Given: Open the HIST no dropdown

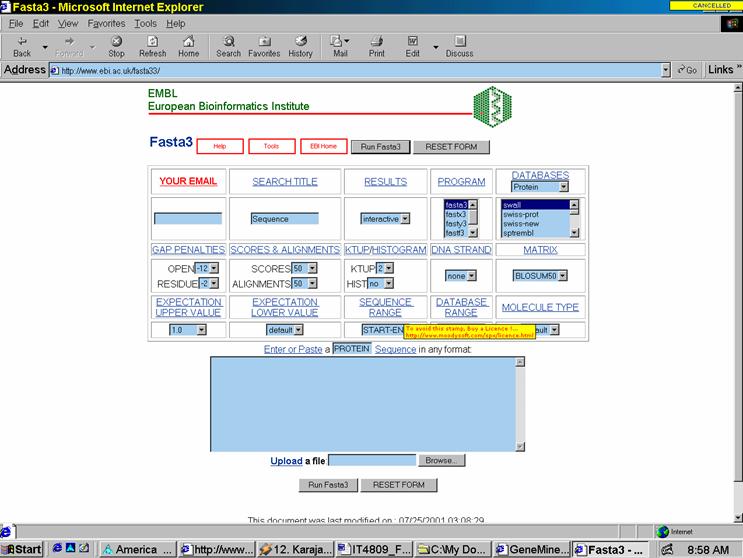Looking at the screenshot, I should (x=389, y=283).
